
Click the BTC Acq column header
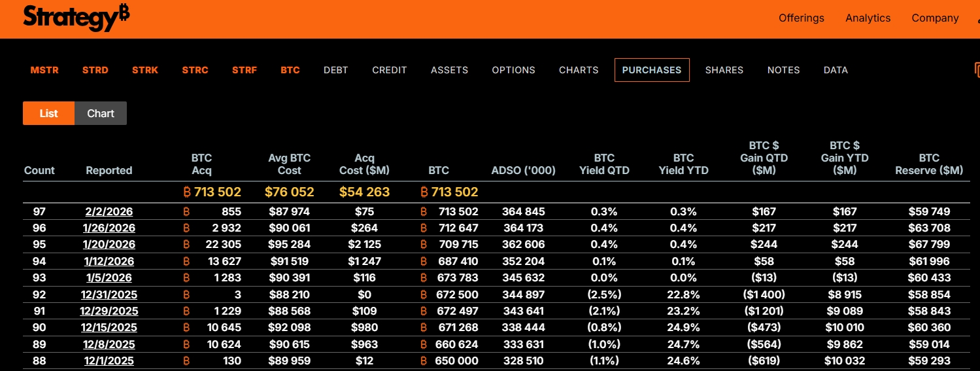pos(201,164)
